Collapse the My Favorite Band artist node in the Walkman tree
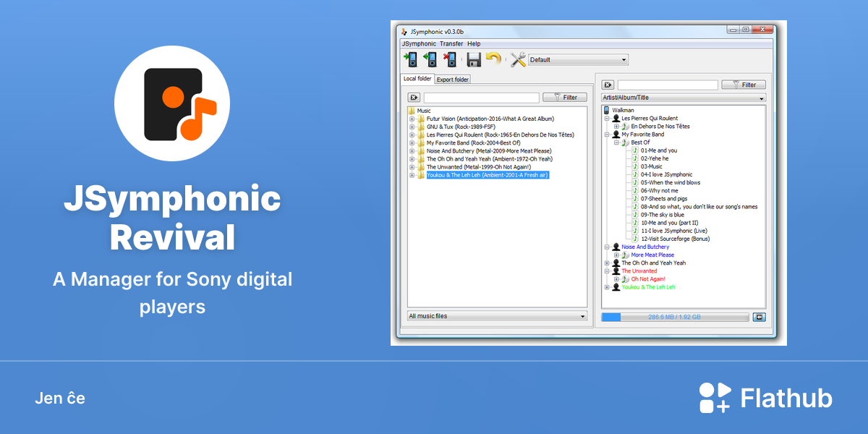Image resolution: width=868 pixels, height=434 pixels. click(x=607, y=135)
